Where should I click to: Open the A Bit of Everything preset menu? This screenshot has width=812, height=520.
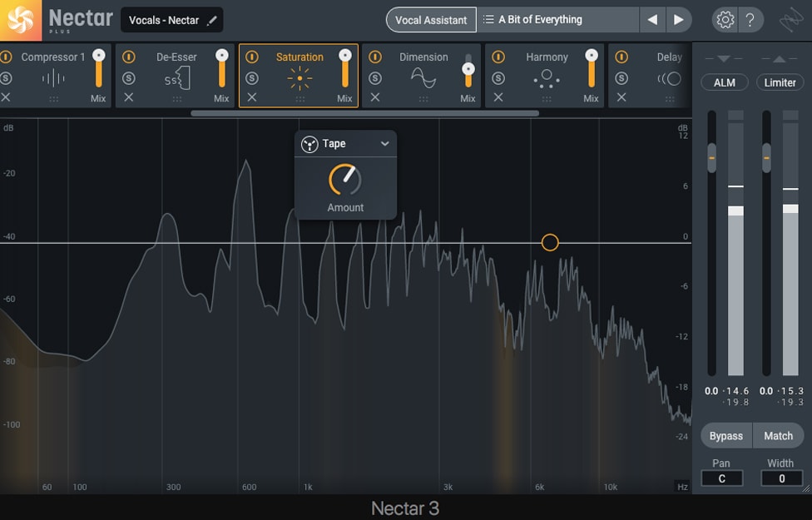pos(557,20)
